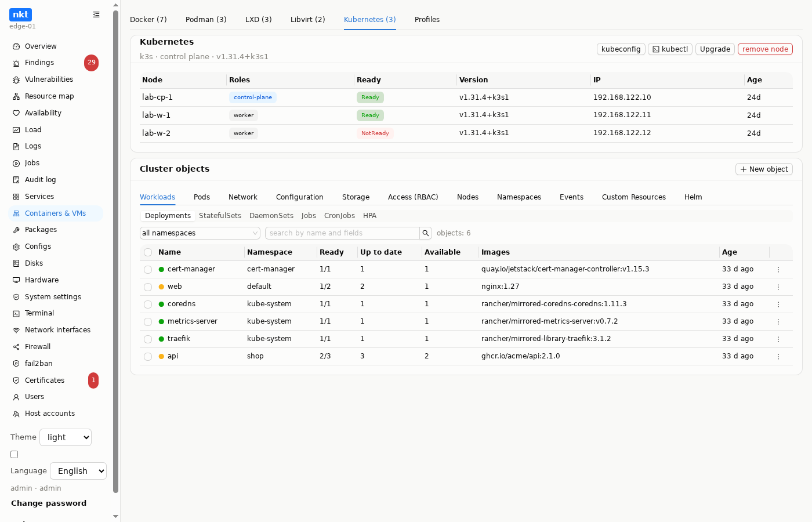Open the row actions menu for traefik
The image size is (812, 522).
pos(778,339)
